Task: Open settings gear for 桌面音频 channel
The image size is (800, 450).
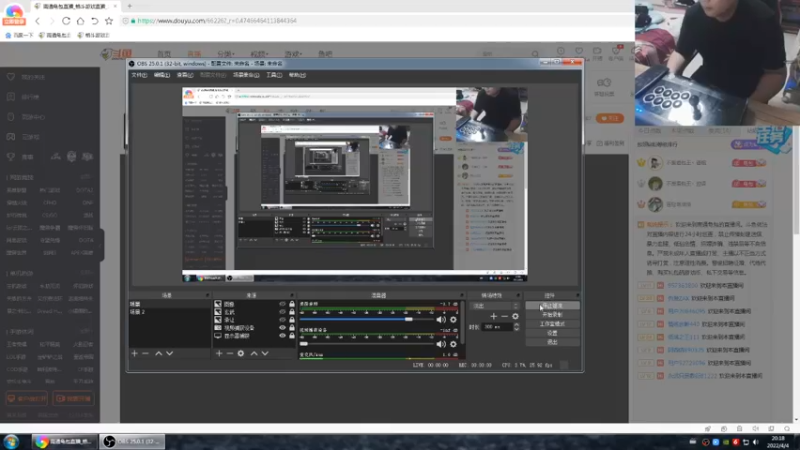Action: [453, 319]
